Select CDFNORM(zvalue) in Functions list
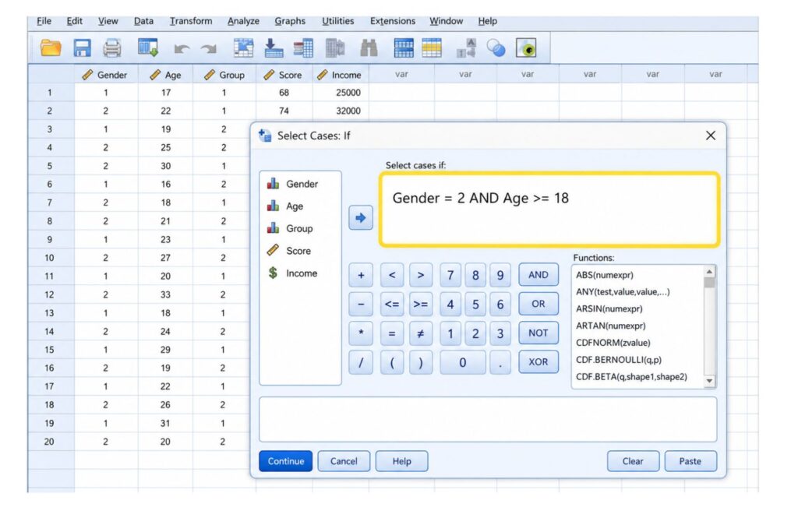This screenshot has height=532, width=798. click(613, 342)
